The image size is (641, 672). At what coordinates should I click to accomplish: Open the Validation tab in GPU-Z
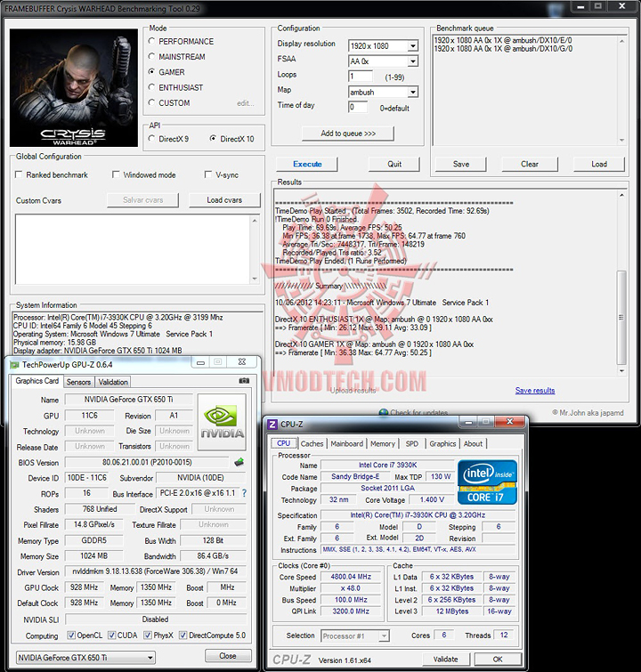(113, 382)
